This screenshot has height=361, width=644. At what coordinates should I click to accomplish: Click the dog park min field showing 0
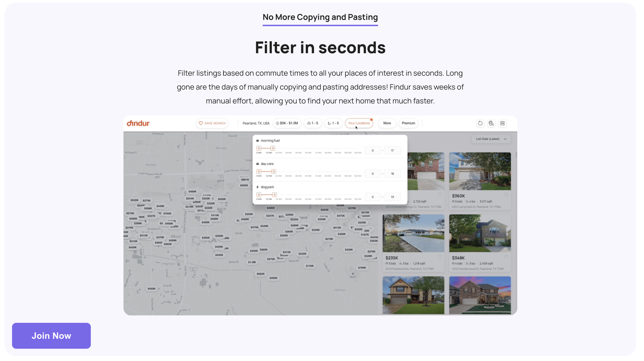click(x=373, y=197)
